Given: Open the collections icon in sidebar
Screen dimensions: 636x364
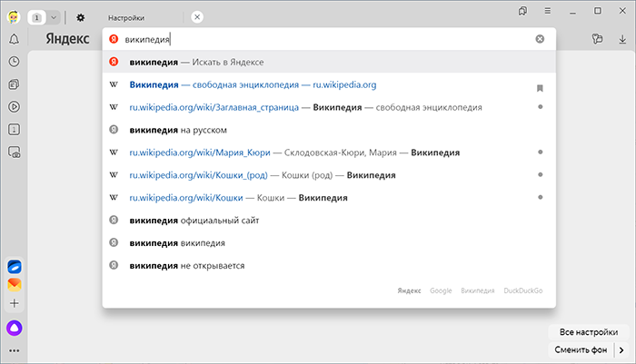Looking at the screenshot, I should [15, 84].
